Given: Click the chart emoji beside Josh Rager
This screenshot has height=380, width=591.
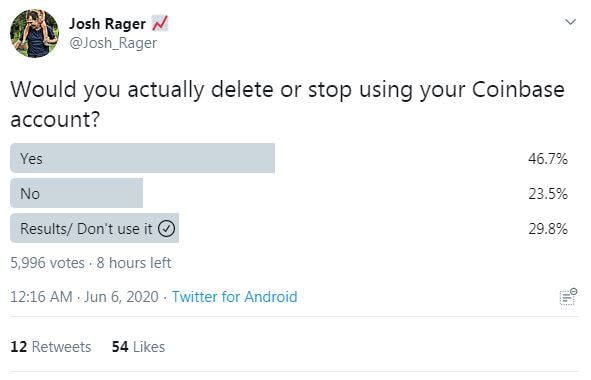Looking at the screenshot, I should 160,24.
